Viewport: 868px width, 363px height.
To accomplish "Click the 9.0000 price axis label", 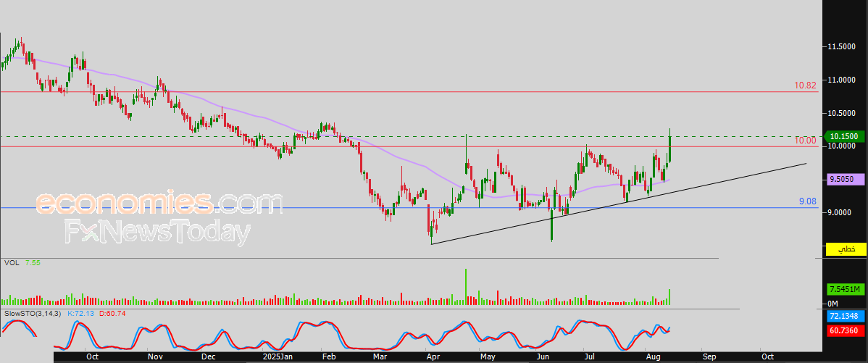I will pyautogui.click(x=839, y=212).
